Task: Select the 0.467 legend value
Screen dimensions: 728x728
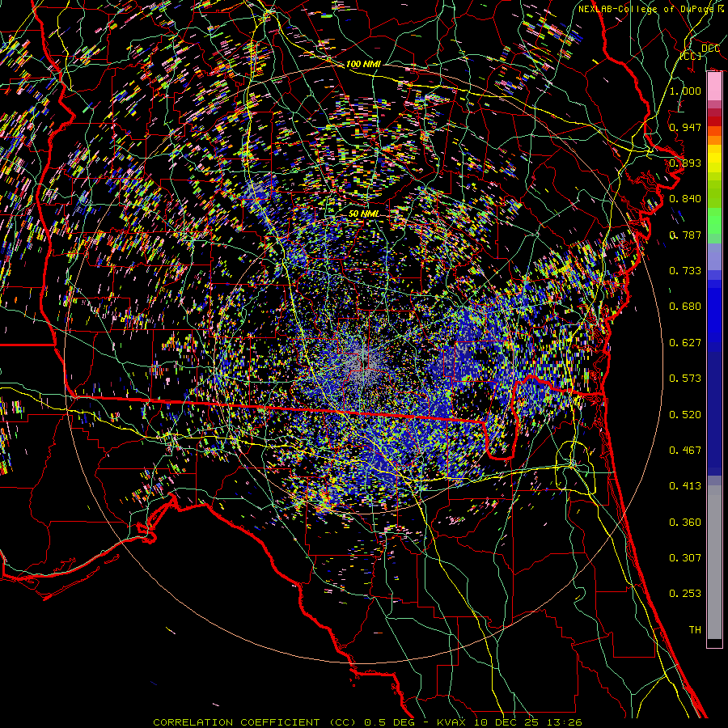Action: [685, 451]
